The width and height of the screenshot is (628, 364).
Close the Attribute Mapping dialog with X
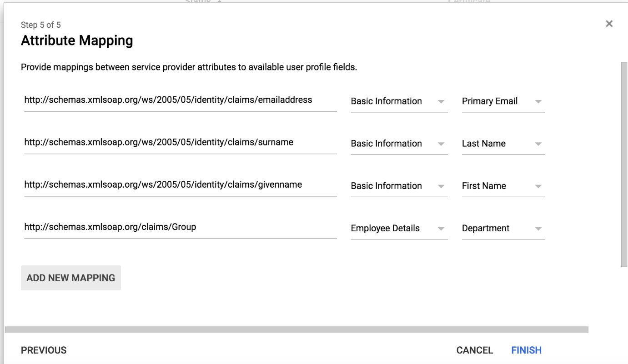click(609, 24)
